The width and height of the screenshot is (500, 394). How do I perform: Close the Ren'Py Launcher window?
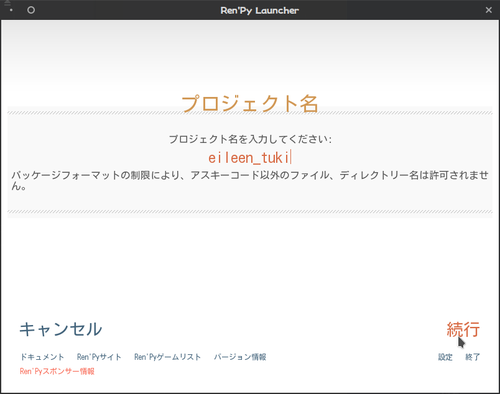coord(489,10)
